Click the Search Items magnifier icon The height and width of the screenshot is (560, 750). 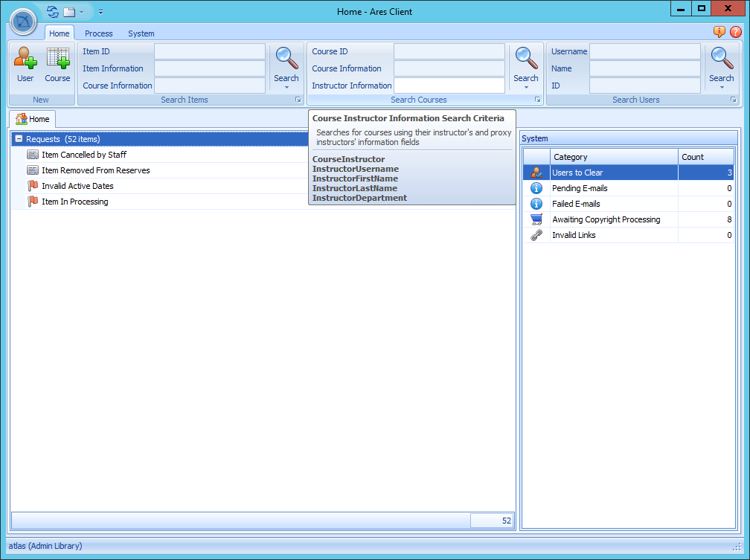click(x=286, y=58)
